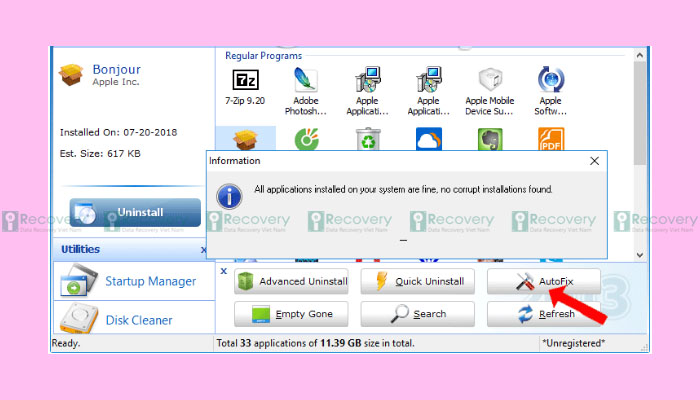
Task: Click the 'Apple Inc.' publisher text
Action: [x=116, y=82]
